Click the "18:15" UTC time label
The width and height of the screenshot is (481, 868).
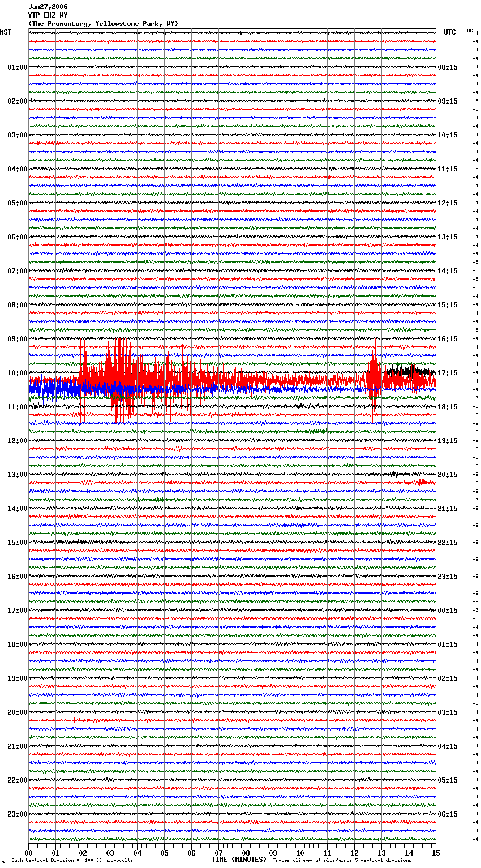pyautogui.click(x=448, y=407)
